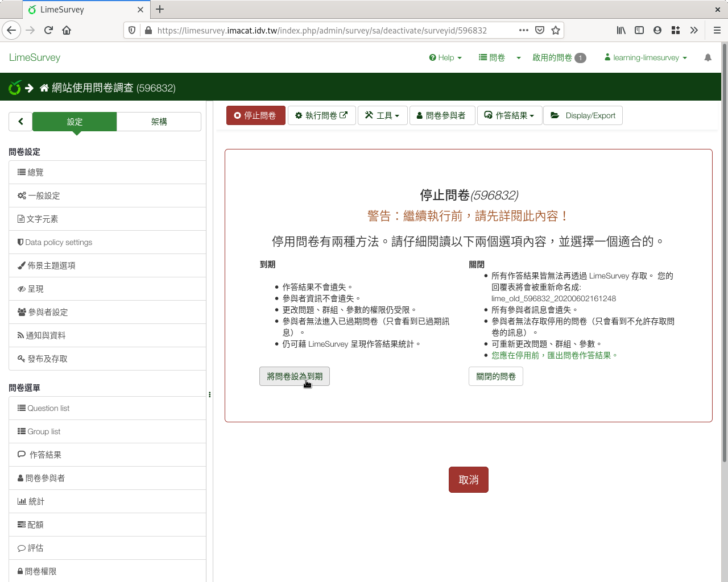The height and width of the screenshot is (582, 728).
Task: Open 問卷權限 survey permissions
Action: pos(107,571)
